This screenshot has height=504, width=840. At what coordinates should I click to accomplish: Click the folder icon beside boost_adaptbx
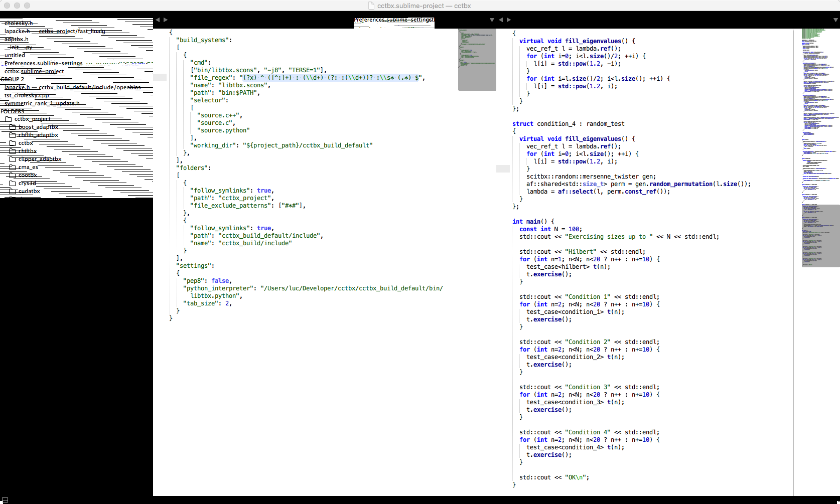point(13,127)
